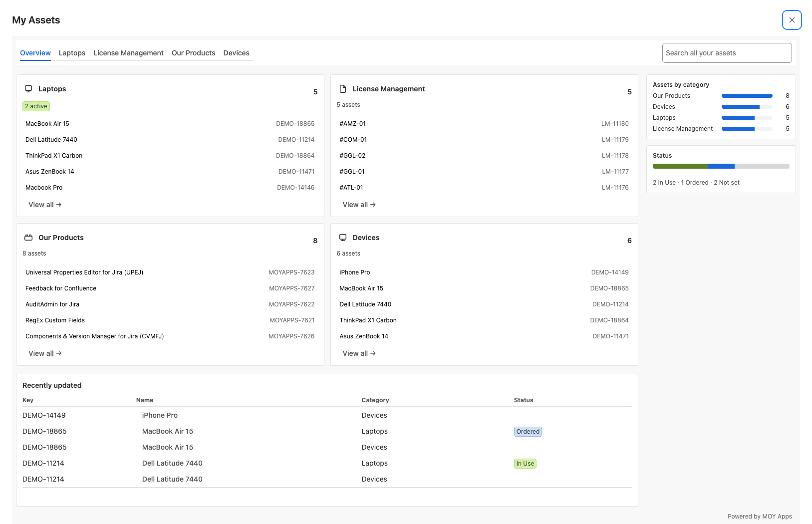Click the 2 active badge in Laptops
The height and width of the screenshot is (524, 812).
[x=36, y=106]
